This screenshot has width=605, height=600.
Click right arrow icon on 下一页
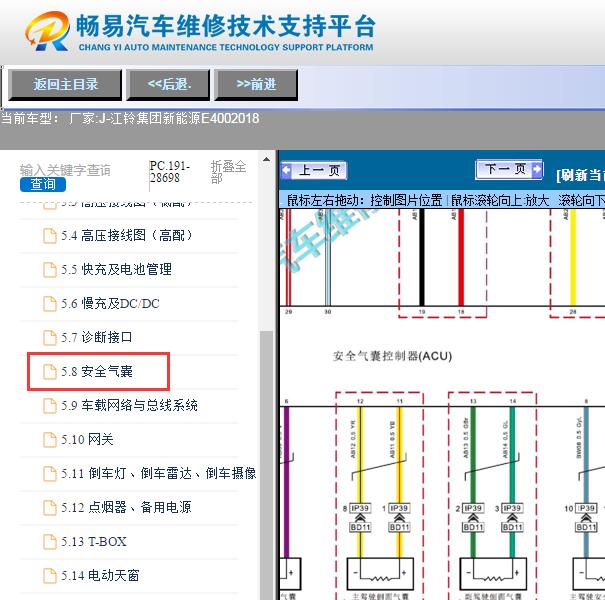537,169
